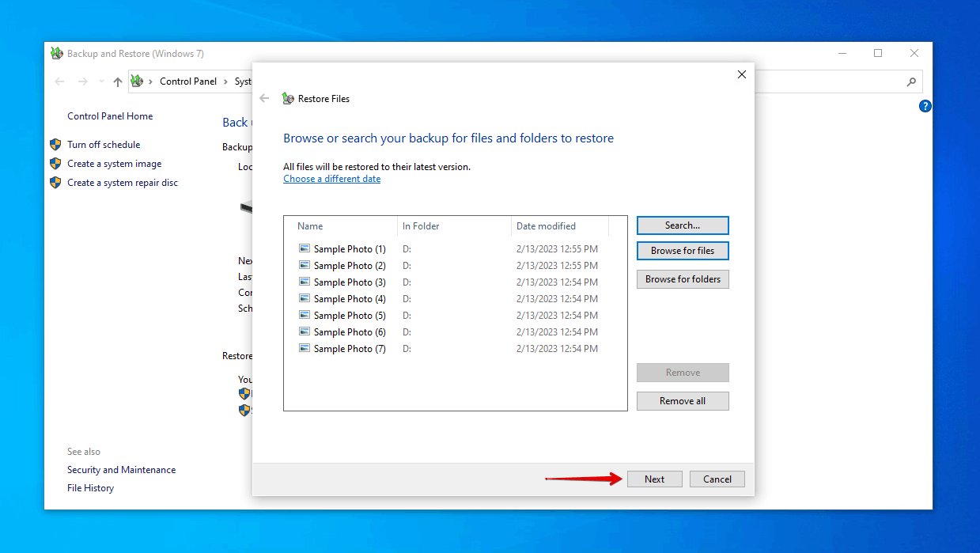Click the forward arrow in Backup and Restore window
This screenshot has width=980, height=553.
(x=83, y=81)
